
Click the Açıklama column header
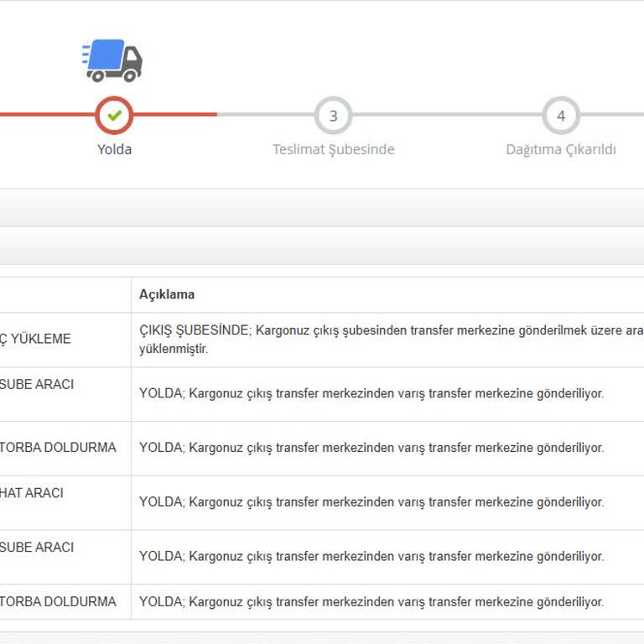coord(167,294)
